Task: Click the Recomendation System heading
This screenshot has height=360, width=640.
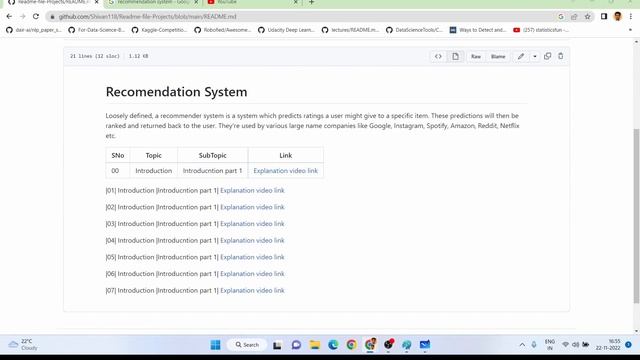Action: [176, 92]
